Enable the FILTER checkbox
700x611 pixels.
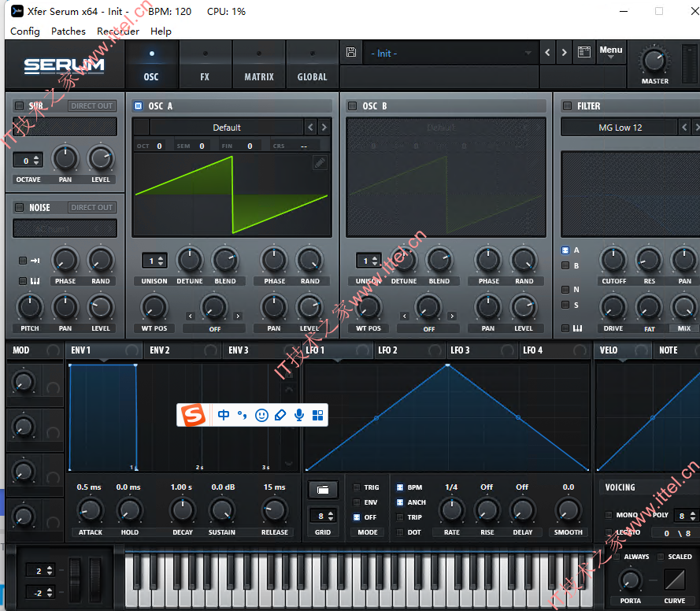pyautogui.click(x=567, y=106)
